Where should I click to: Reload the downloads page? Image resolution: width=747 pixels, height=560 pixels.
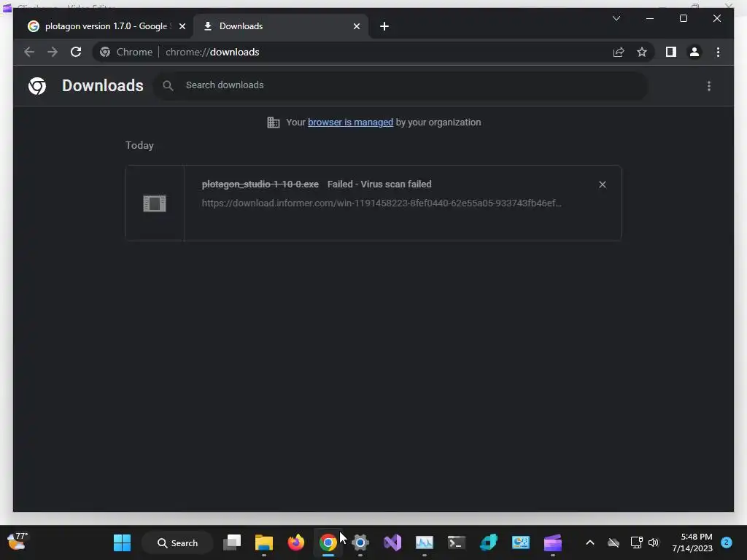[x=76, y=52]
